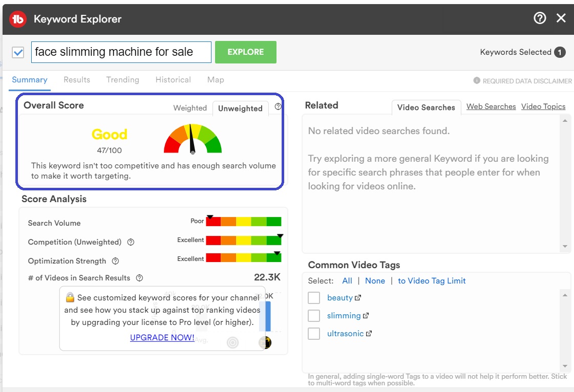Select tags to Video Tag Limit
Screen dimensions: 574x392
pyautogui.click(x=432, y=281)
